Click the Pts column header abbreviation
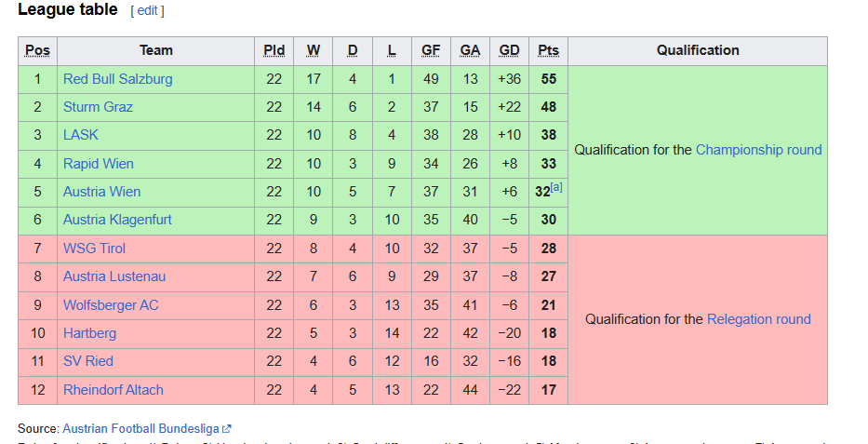868x444 pixels. 549,50
